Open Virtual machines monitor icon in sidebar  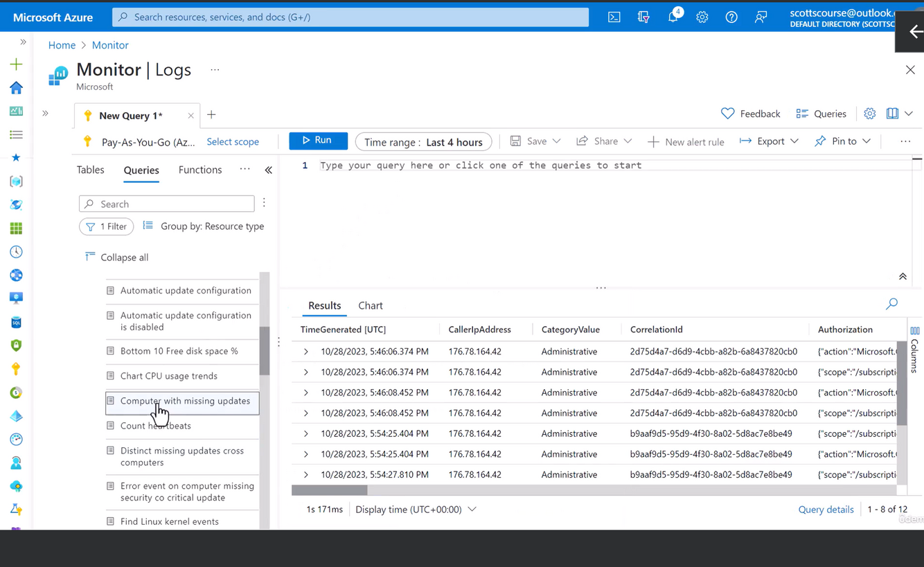(16, 298)
